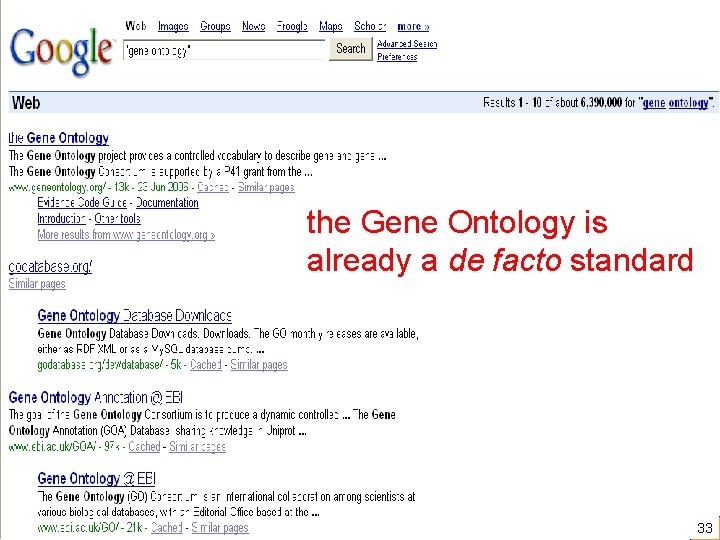The width and height of the screenshot is (720, 540).
Task: Click the www.geneontology.org/ green URL text
Action: [x=57, y=187]
